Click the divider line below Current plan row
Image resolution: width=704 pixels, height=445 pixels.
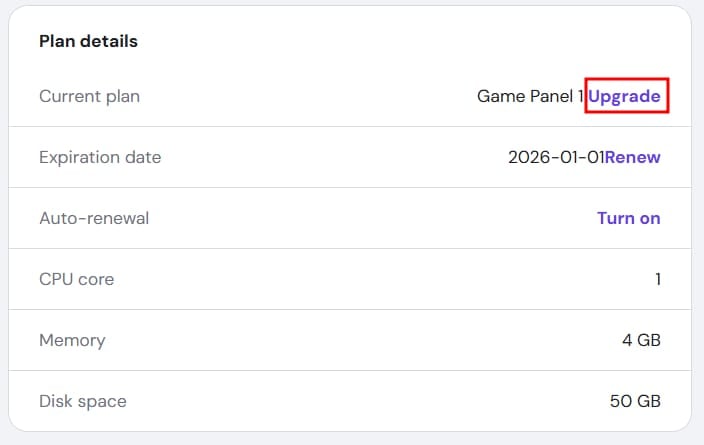click(x=350, y=127)
